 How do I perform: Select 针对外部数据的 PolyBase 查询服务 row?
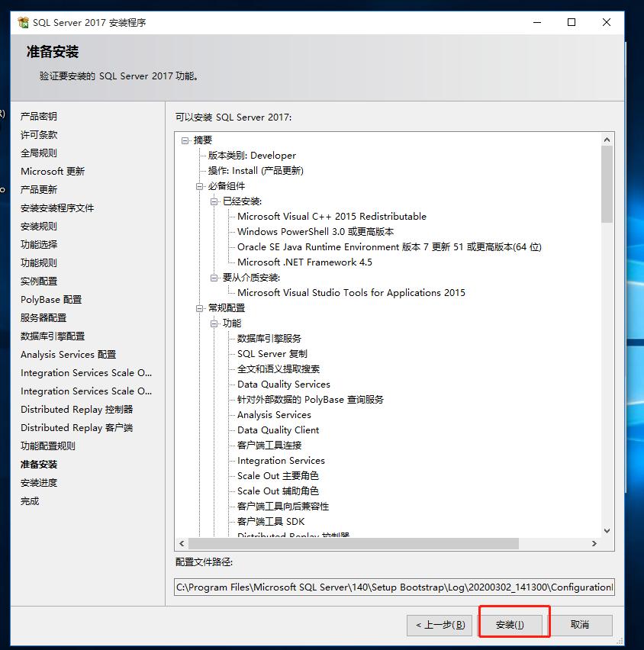[311, 400]
